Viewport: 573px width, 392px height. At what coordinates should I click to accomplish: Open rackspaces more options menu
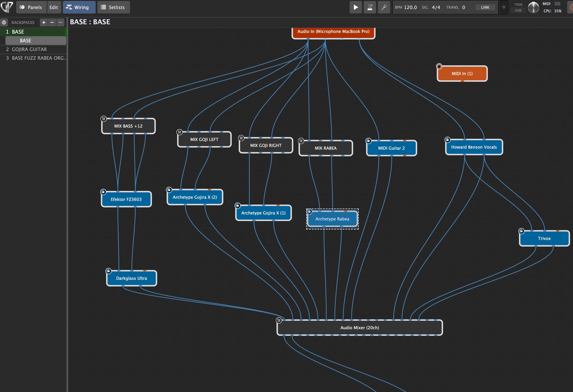(x=60, y=22)
